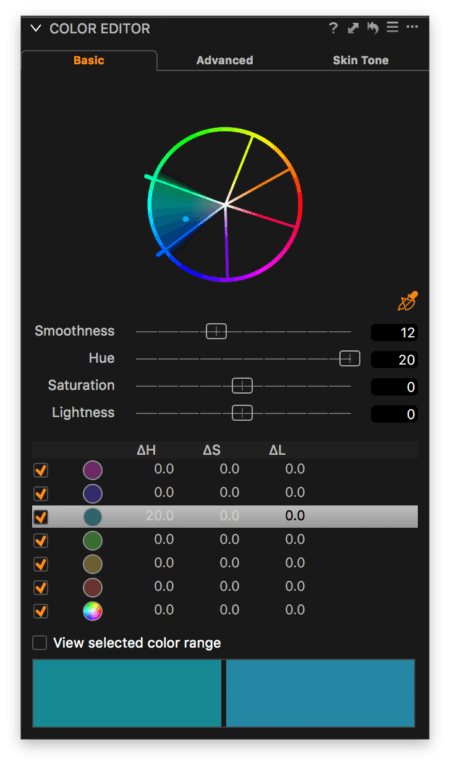The height and width of the screenshot is (765, 450).
Task: Select the rainbow global color swatch
Action: point(92,611)
